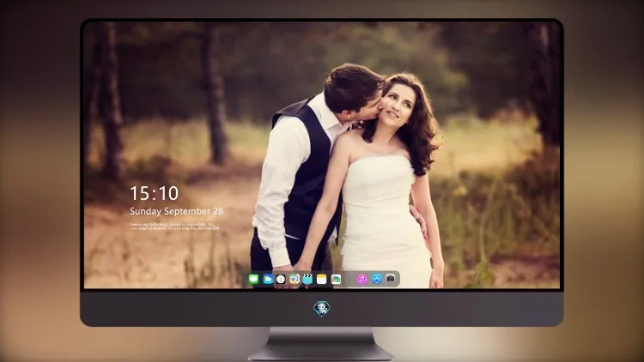Click the Sunday September 28 date text
This screenshot has width=644, height=362.
177,211
